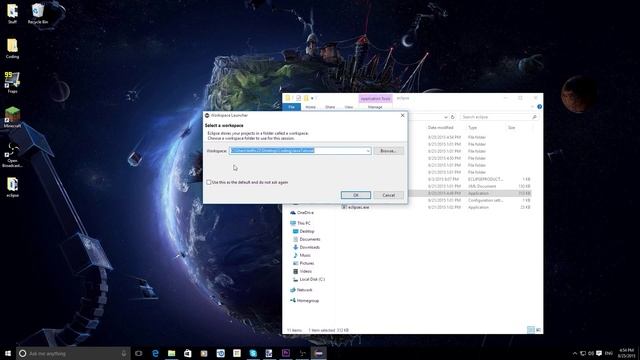Open the Quick Access Toolbar customize dropdown
Image resolution: width=640 pixels, height=360 pixels.
pos(313,98)
